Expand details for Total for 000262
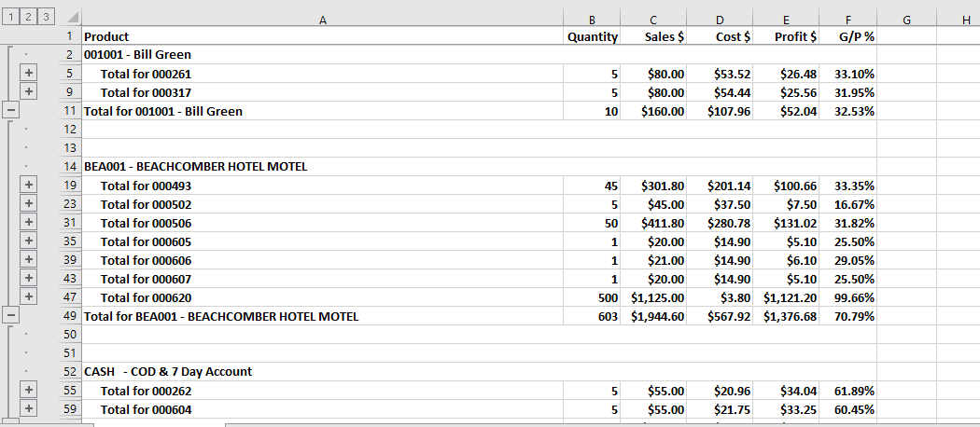This screenshot has width=980, height=427. [x=28, y=390]
